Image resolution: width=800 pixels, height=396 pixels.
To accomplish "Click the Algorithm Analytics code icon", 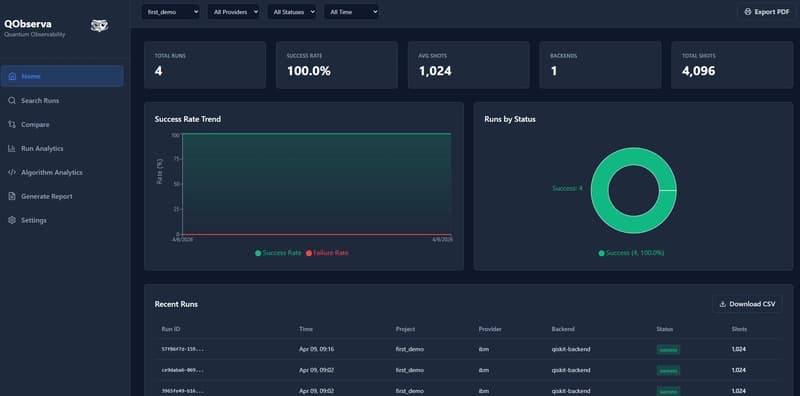I will pyautogui.click(x=12, y=172).
